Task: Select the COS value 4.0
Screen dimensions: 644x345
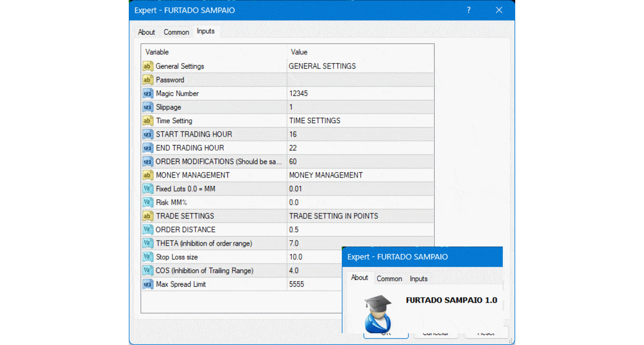Action: (294, 270)
